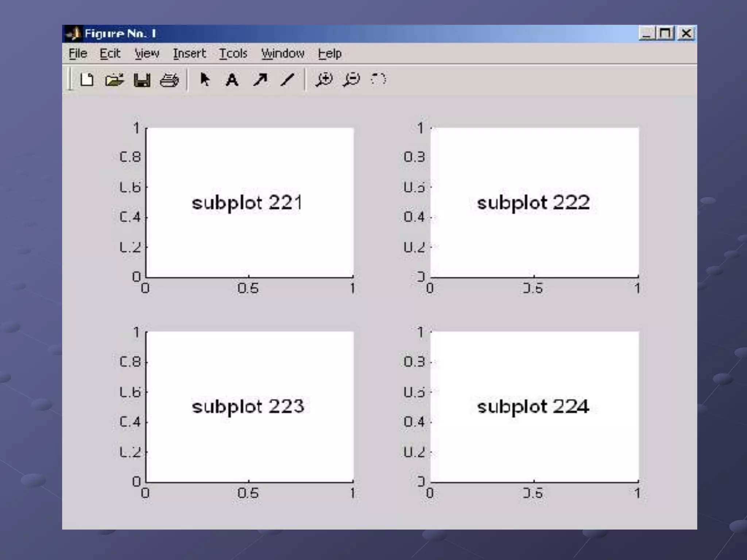Expand the View menu

(x=147, y=54)
